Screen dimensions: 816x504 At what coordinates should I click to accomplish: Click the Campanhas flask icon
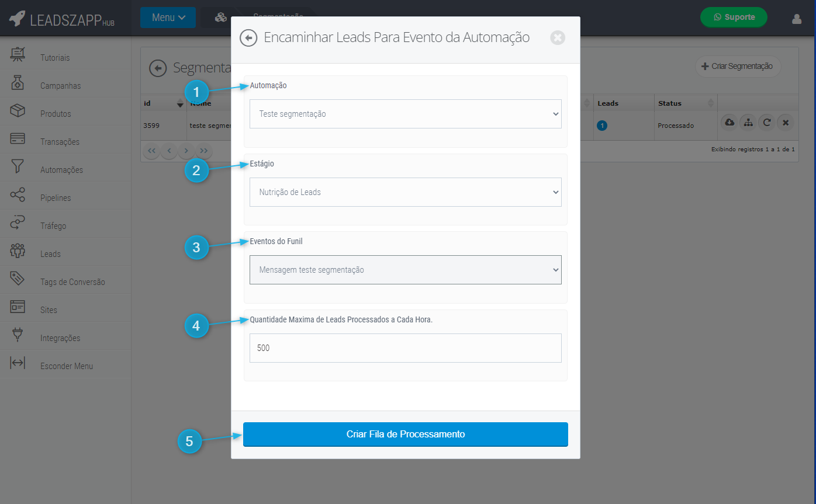18,84
